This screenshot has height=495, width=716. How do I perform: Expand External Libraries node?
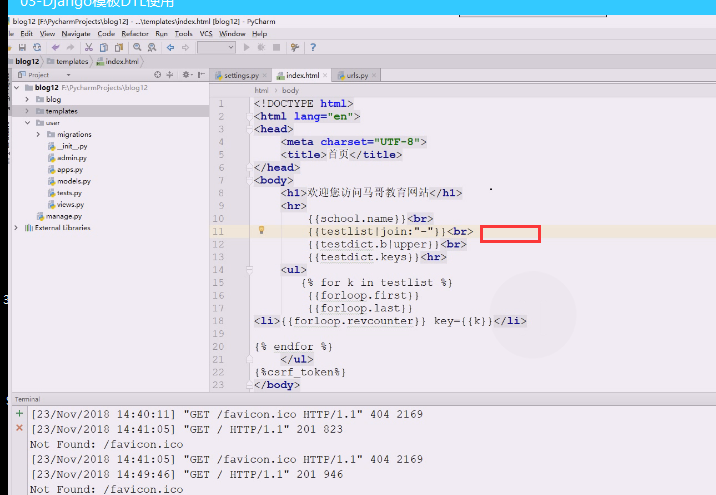point(16,227)
